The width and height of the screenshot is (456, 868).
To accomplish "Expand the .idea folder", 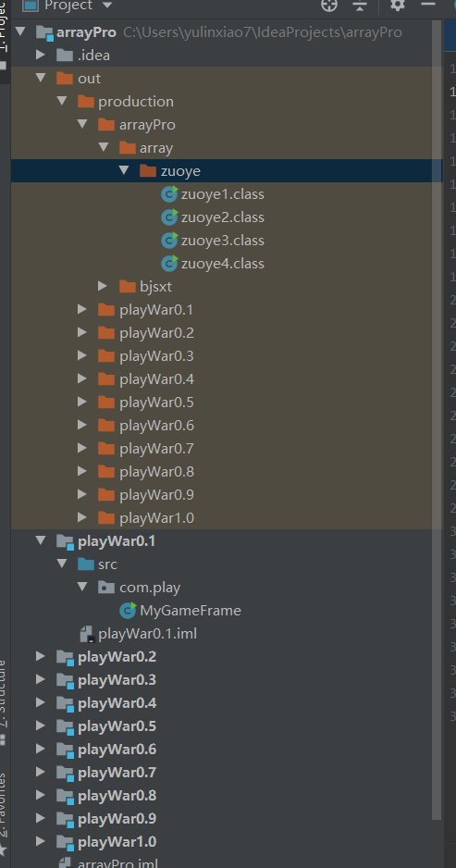I will click(40, 55).
